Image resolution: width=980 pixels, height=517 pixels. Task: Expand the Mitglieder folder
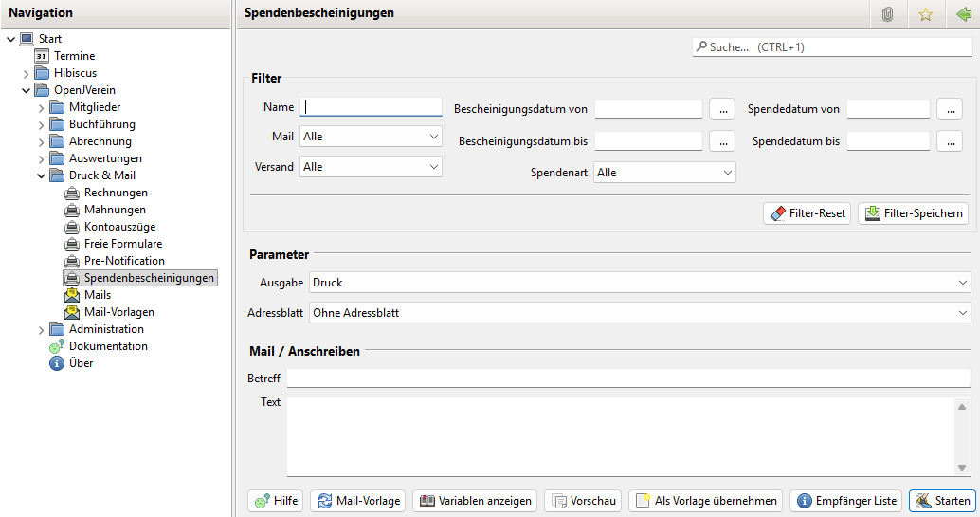[41, 108]
